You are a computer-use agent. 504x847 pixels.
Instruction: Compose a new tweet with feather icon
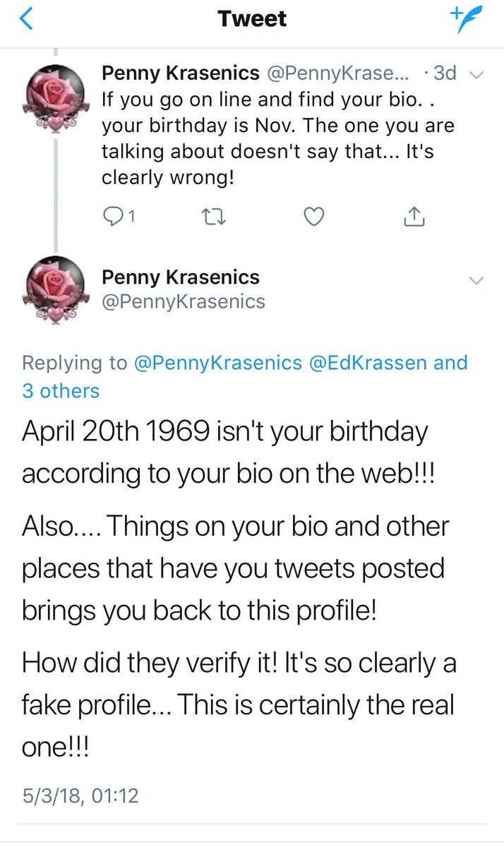tap(469, 19)
